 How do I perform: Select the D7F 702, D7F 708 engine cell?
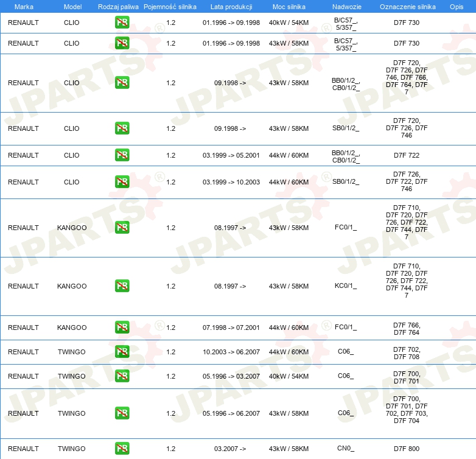click(407, 353)
